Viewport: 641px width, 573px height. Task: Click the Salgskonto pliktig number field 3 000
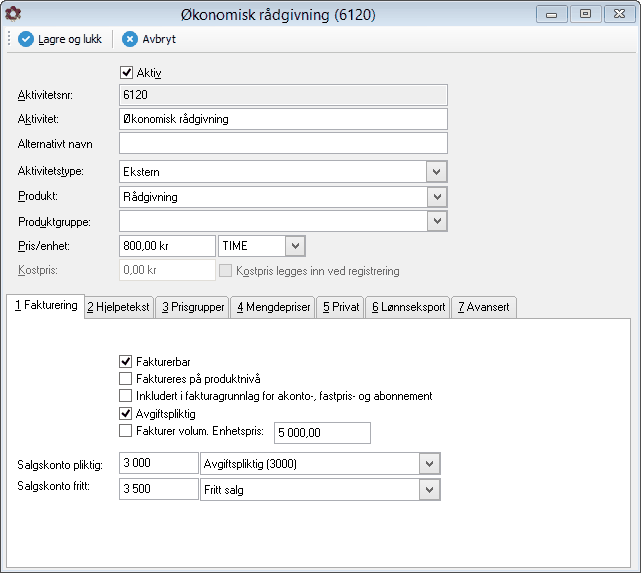159,463
